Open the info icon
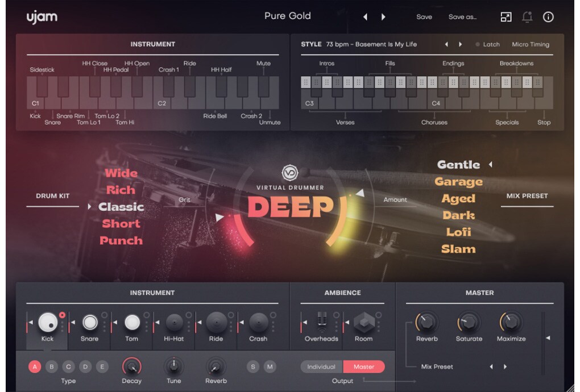 tap(548, 17)
